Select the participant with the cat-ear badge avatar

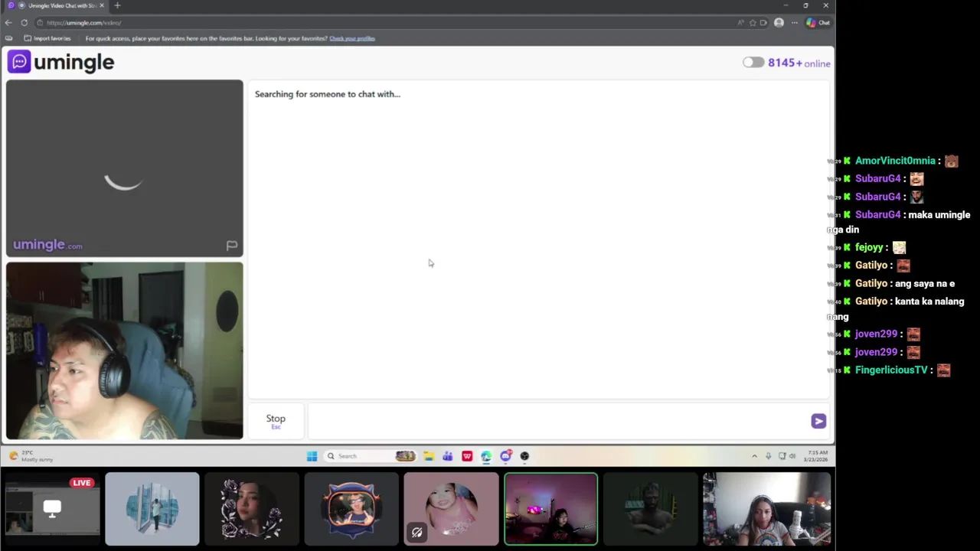[x=351, y=509]
